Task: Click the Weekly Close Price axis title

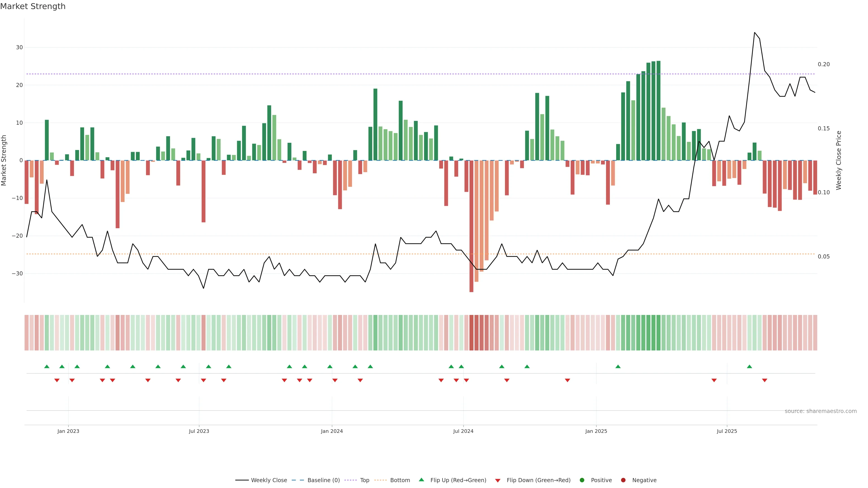Action: point(839,160)
